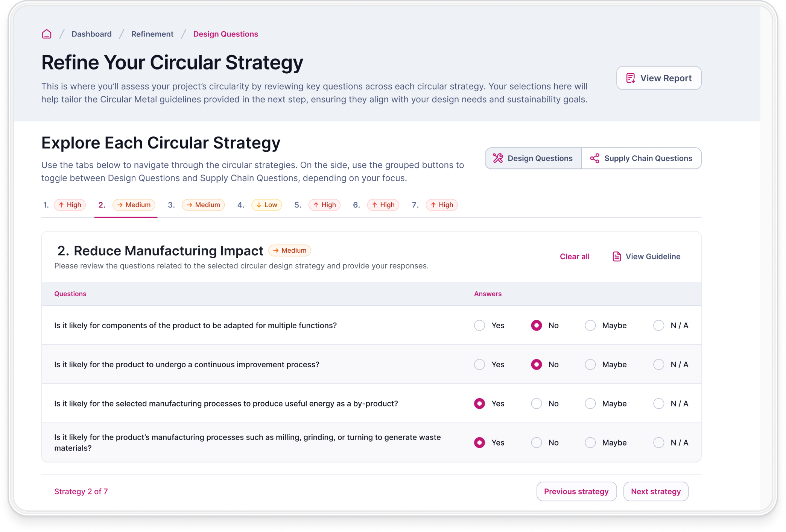Click the View Guideline document icon
Viewport: 786px width, 532px height.
tap(617, 256)
